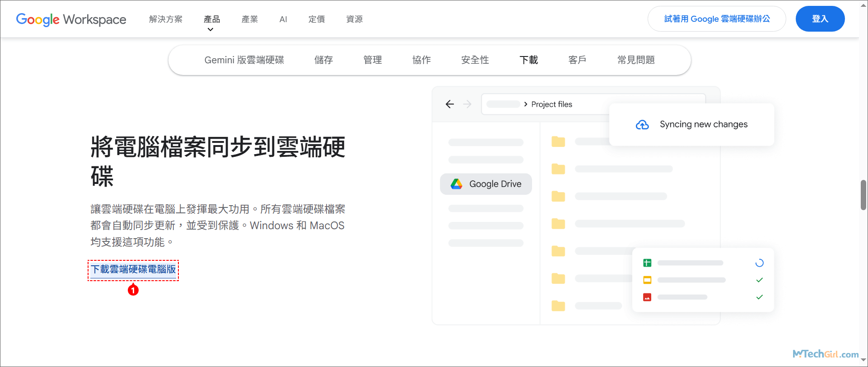
Task: Select the Gemini 版雲端硬碟 tab
Action: (244, 60)
